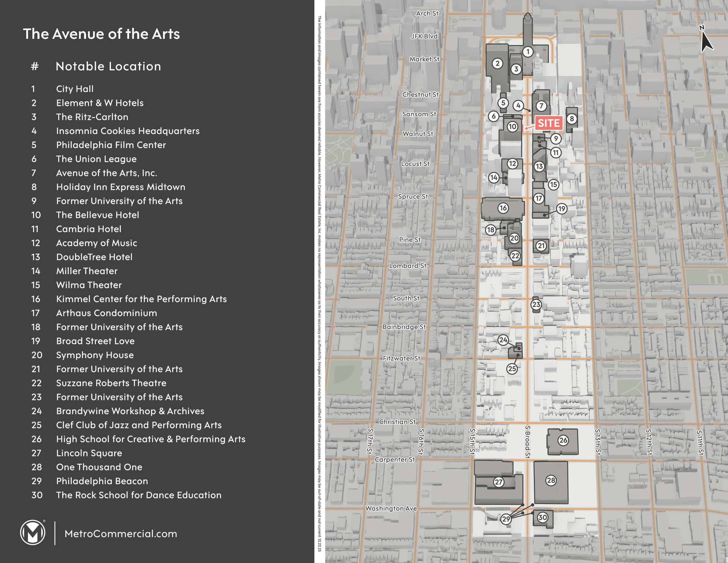The height and width of the screenshot is (563, 728).
Task: Click the circled map marker number 13
Action: click(539, 166)
